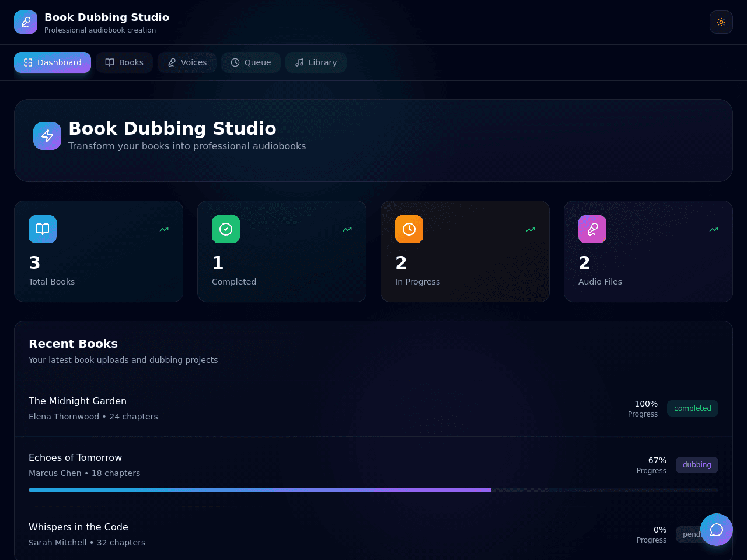Click the microphone app logo in header
This screenshot has height=560, width=747.
26,22
